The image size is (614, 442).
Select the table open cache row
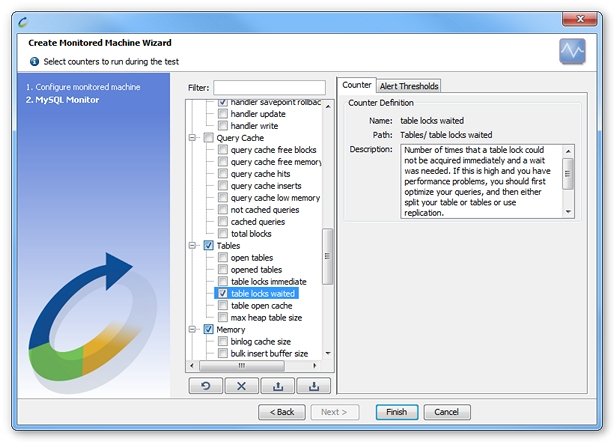261,305
